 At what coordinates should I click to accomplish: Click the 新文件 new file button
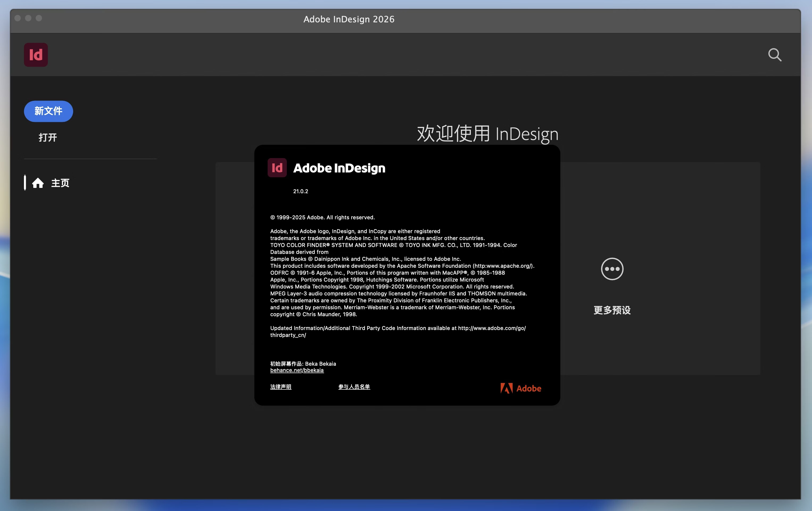pyautogui.click(x=48, y=111)
